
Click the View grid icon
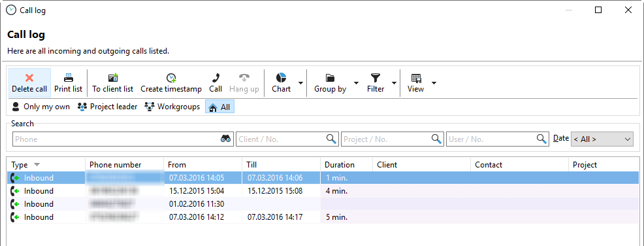pyautogui.click(x=415, y=78)
